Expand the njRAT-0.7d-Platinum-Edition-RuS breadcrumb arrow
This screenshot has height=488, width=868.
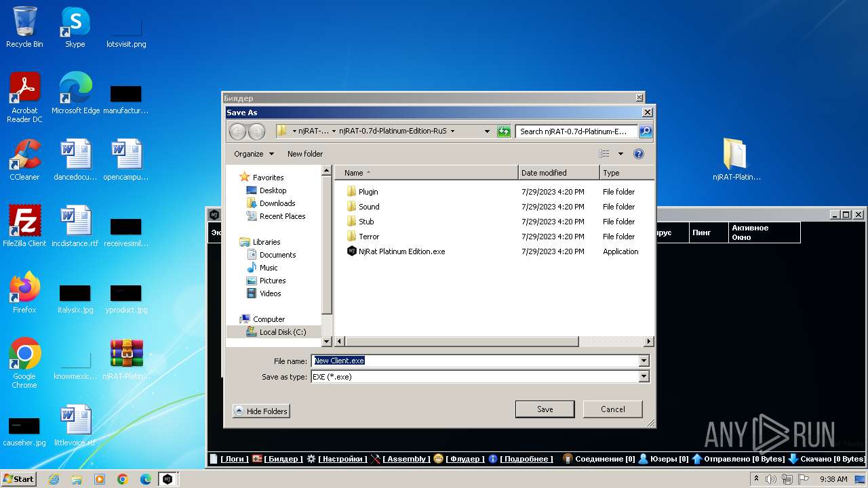click(452, 131)
